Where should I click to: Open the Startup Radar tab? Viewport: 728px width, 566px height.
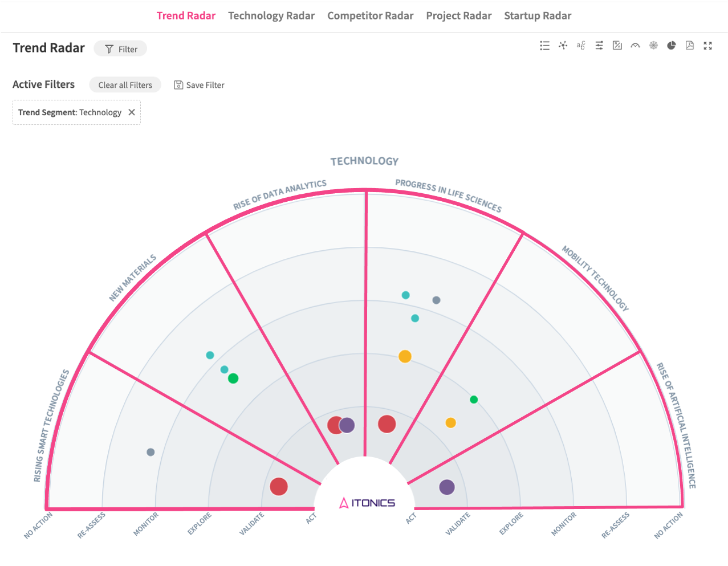click(537, 16)
